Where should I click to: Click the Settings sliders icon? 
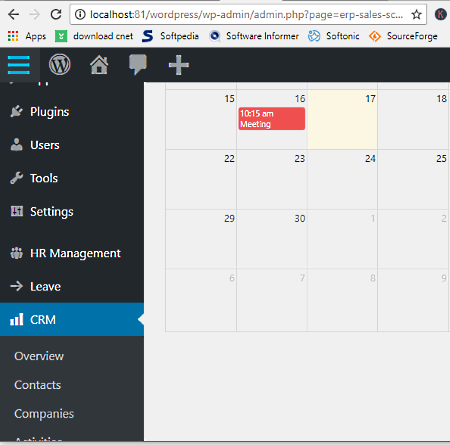[17, 211]
